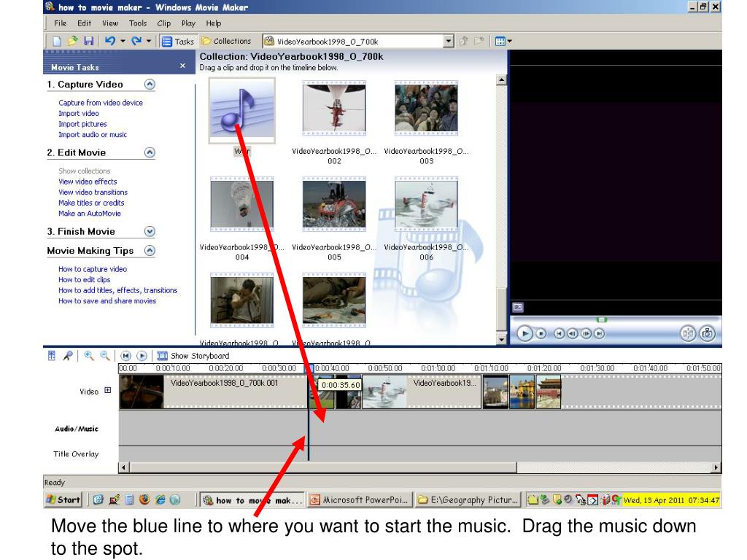The height and width of the screenshot is (560, 747).
Task: Click the Play Timeline icon
Action: [142, 356]
